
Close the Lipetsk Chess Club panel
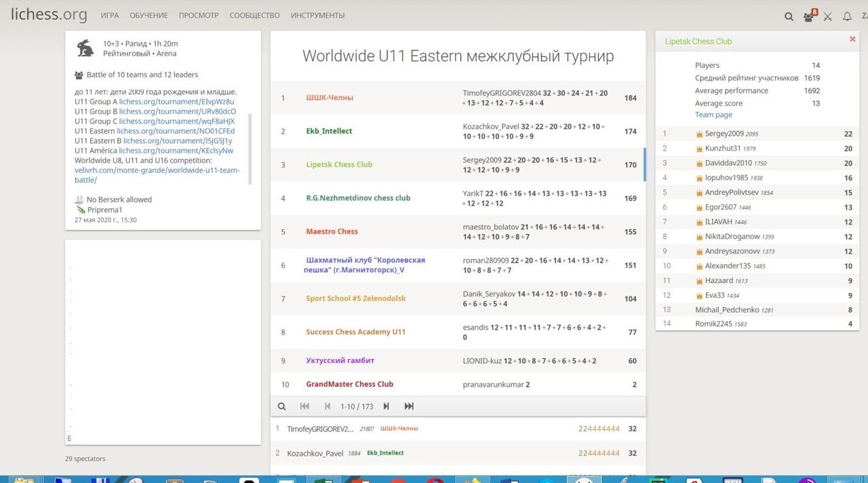[x=852, y=39]
